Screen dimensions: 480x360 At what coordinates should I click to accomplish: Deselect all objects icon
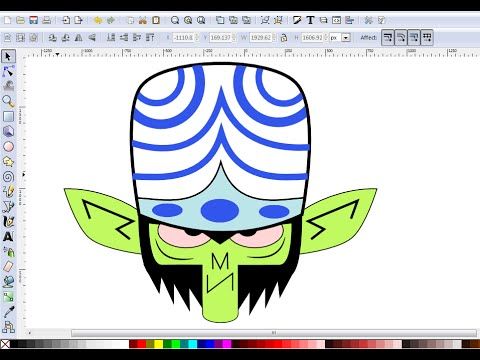click(x=33, y=38)
